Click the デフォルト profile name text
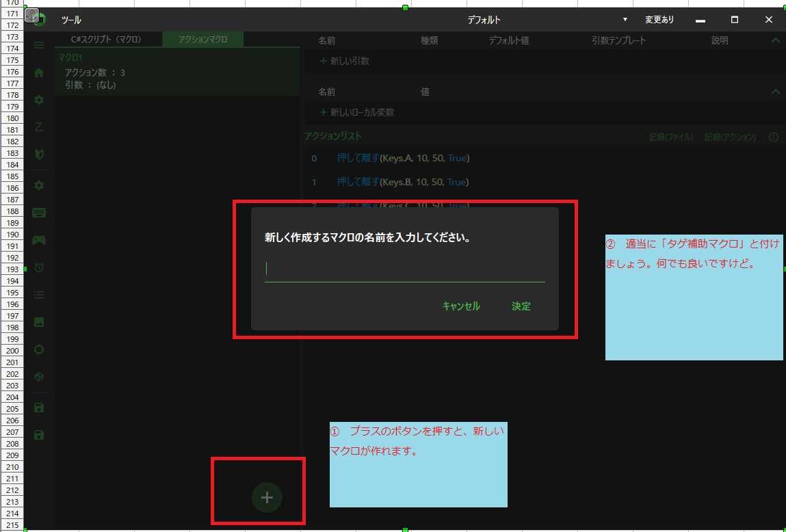Viewport: 786px width, 532px height. pyautogui.click(x=484, y=20)
